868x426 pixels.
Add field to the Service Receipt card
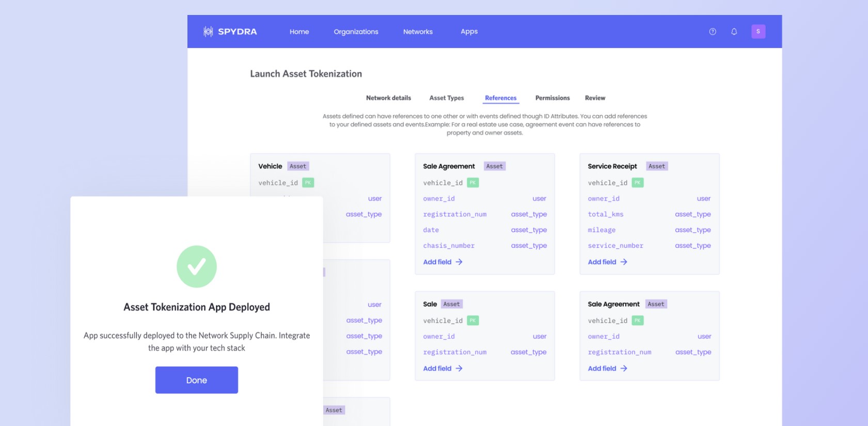coord(607,262)
